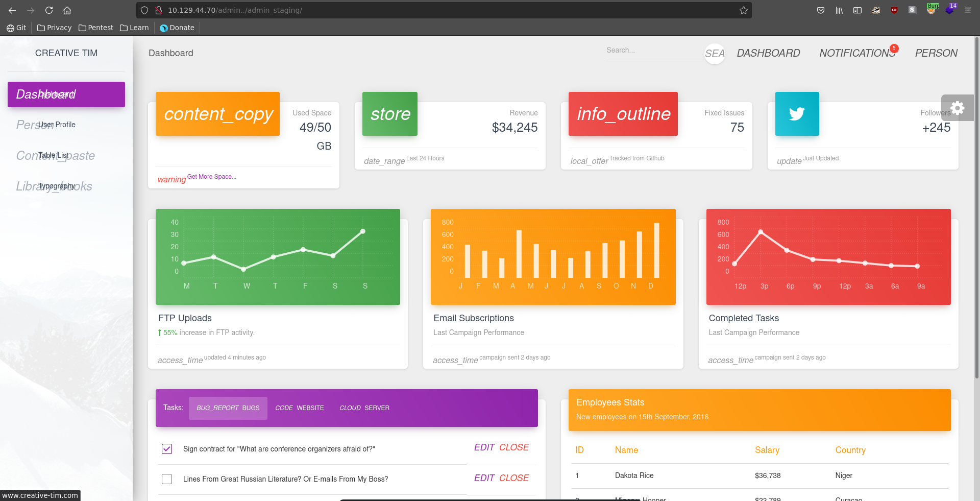
Task: Check the Lines From Great Russian Literature task
Action: [167, 479]
